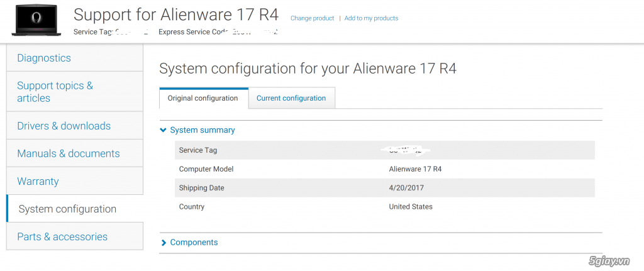The width and height of the screenshot is (644, 271).
Task: Select the Shipping Date row label
Action: click(x=202, y=188)
